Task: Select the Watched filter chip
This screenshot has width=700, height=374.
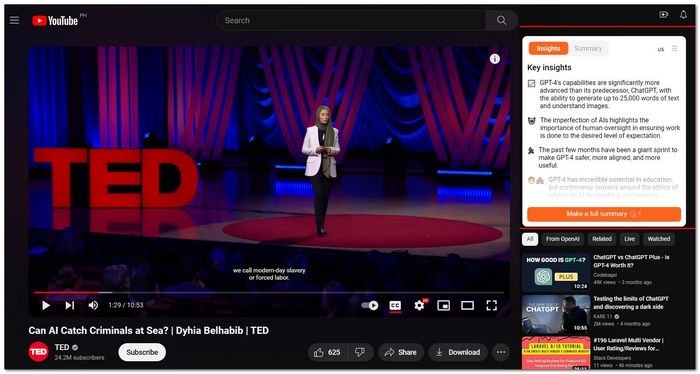Action: click(659, 239)
